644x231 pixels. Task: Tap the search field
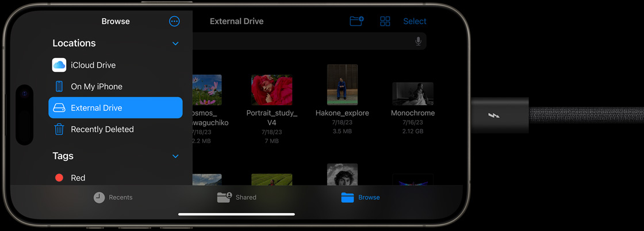305,41
